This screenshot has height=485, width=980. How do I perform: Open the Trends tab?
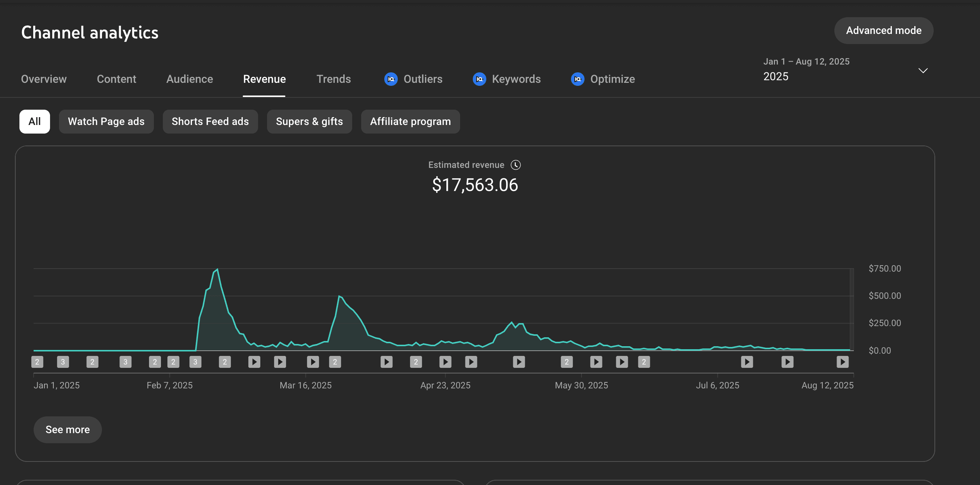click(x=334, y=79)
